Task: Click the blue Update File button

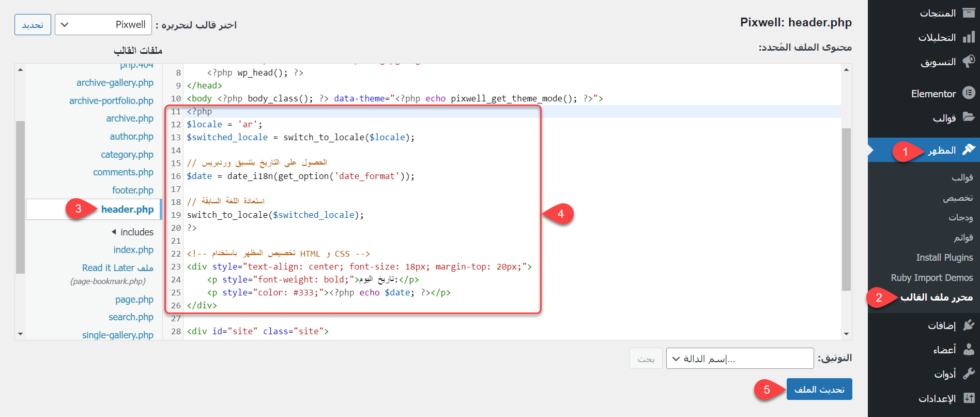Action: click(x=819, y=389)
